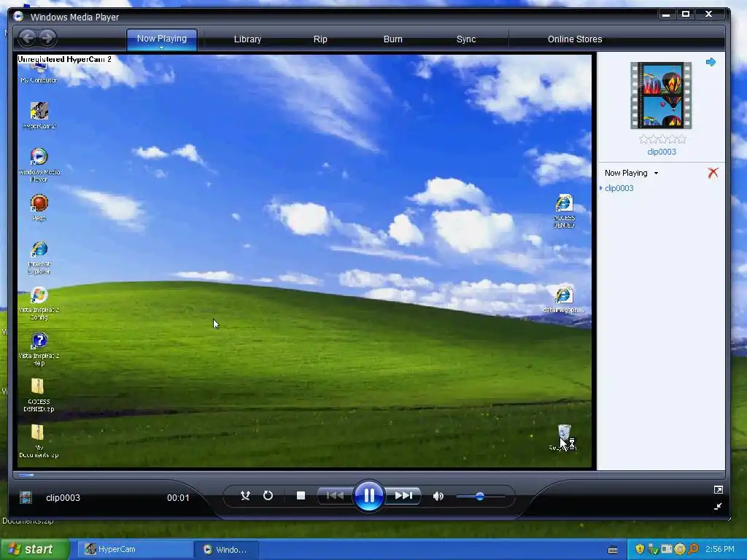
Task: Switch to HyperCam taskbar button
Action: [135, 550]
